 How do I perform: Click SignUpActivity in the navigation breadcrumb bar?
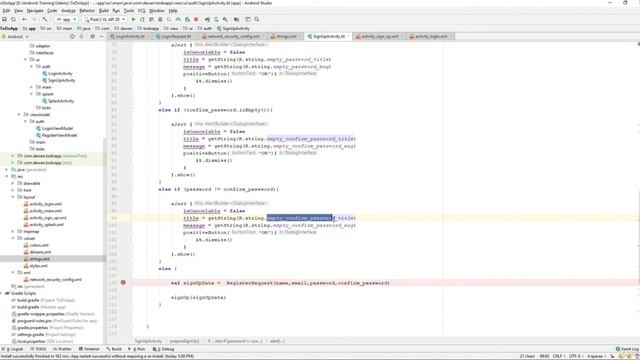233,28
